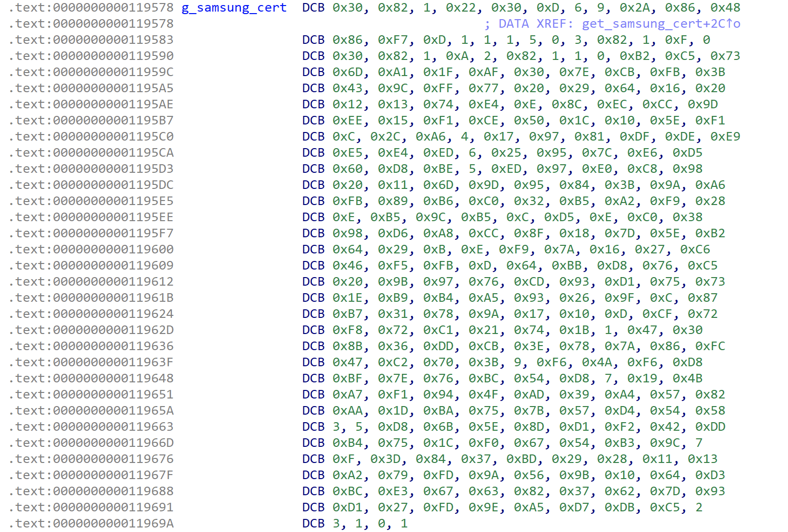Click address .text:0000000000119612
The image size is (788, 532).
[91, 282]
